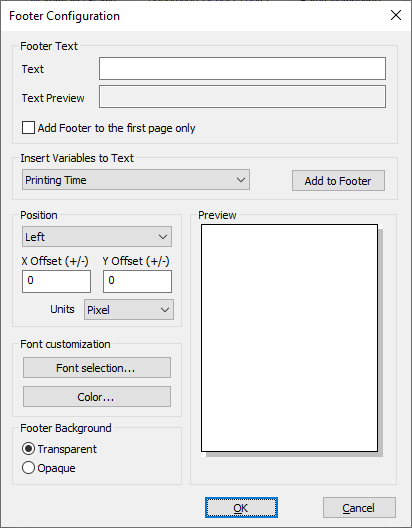
Task: Open the Printing Time variables dropdown
Action: coord(136,180)
